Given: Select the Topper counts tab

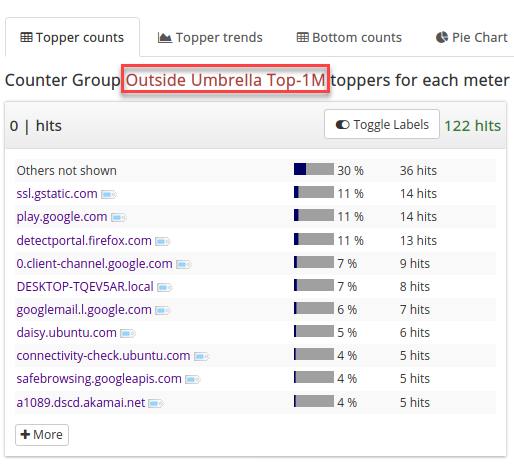Looking at the screenshot, I should pos(72,38).
